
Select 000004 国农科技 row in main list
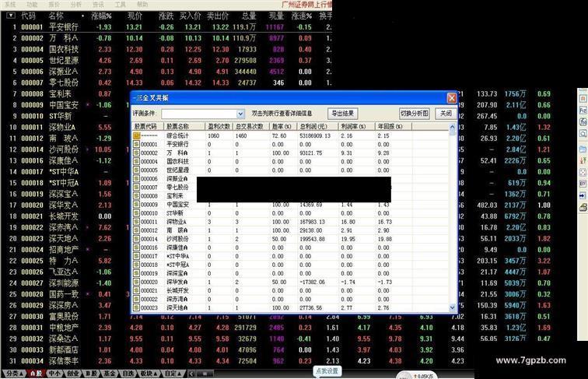[x=166, y=49]
